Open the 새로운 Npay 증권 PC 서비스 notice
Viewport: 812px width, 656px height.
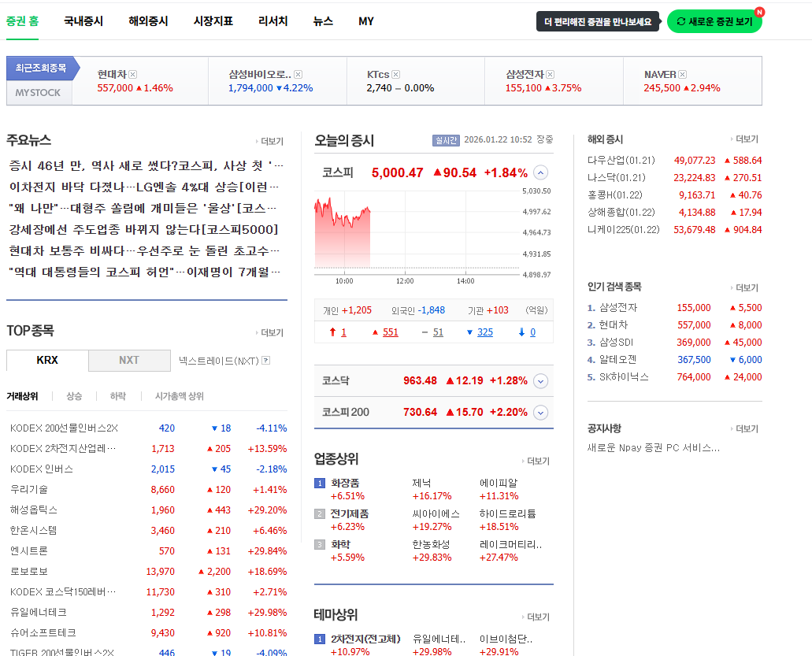tap(653, 448)
